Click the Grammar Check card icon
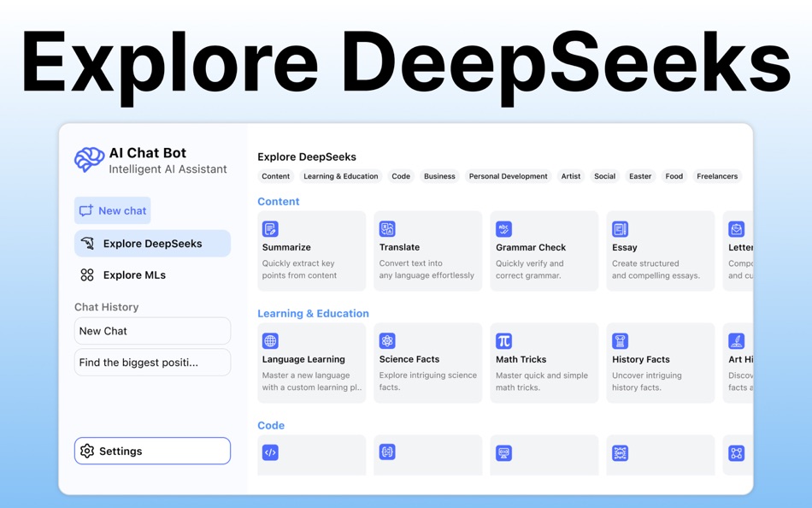This screenshot has height=508, width=812. 504,228
